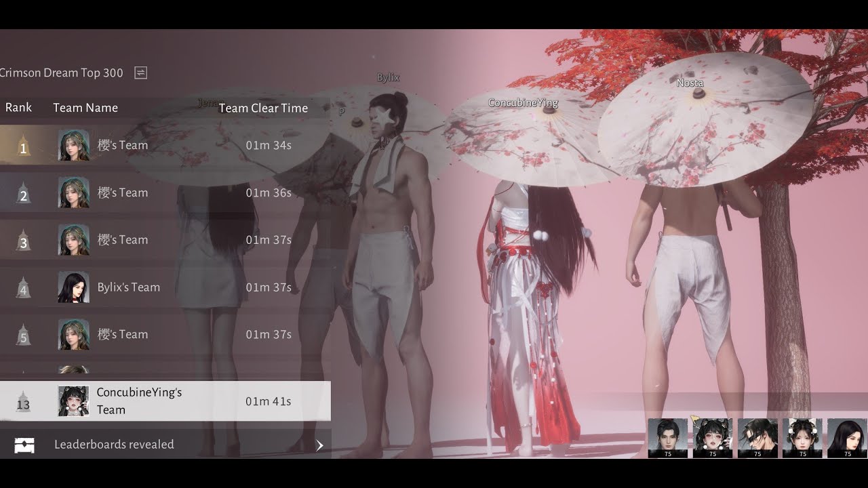Click the rank 4 badge
The width and height of the screenshot is (868, 488).
coord(23,288)
